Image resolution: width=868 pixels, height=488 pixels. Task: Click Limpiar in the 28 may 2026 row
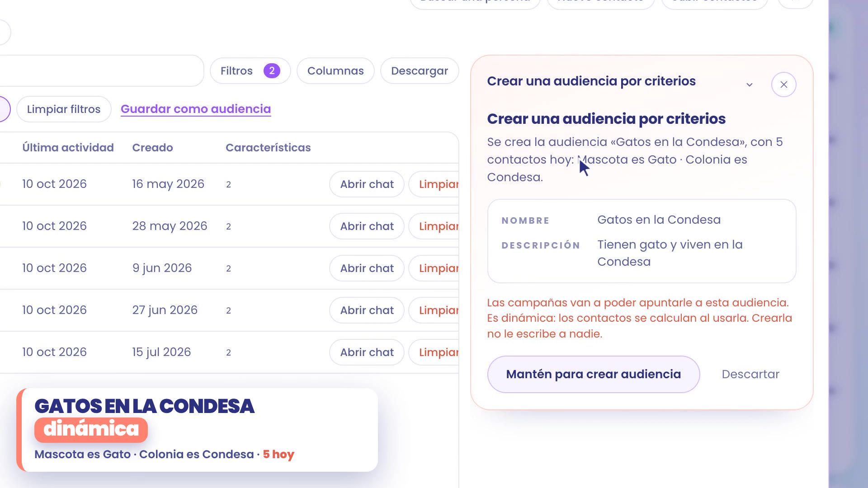[434, 226]
